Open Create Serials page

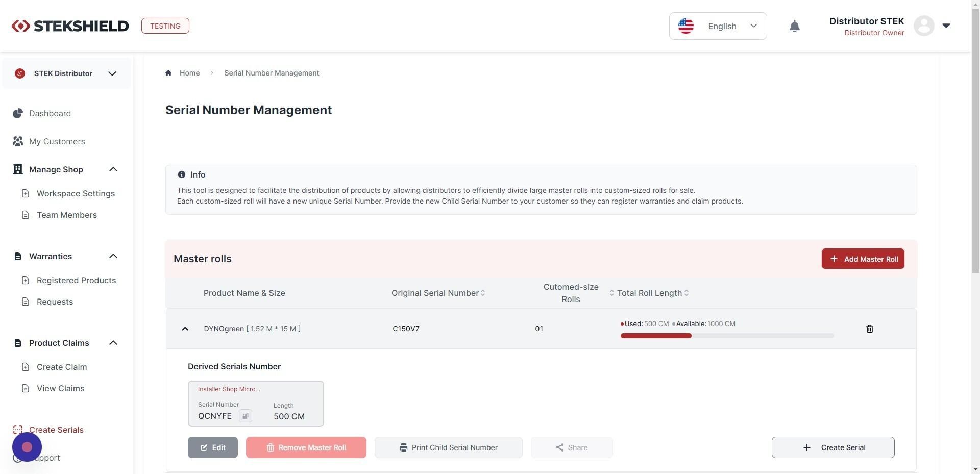(x=56, y=430)
